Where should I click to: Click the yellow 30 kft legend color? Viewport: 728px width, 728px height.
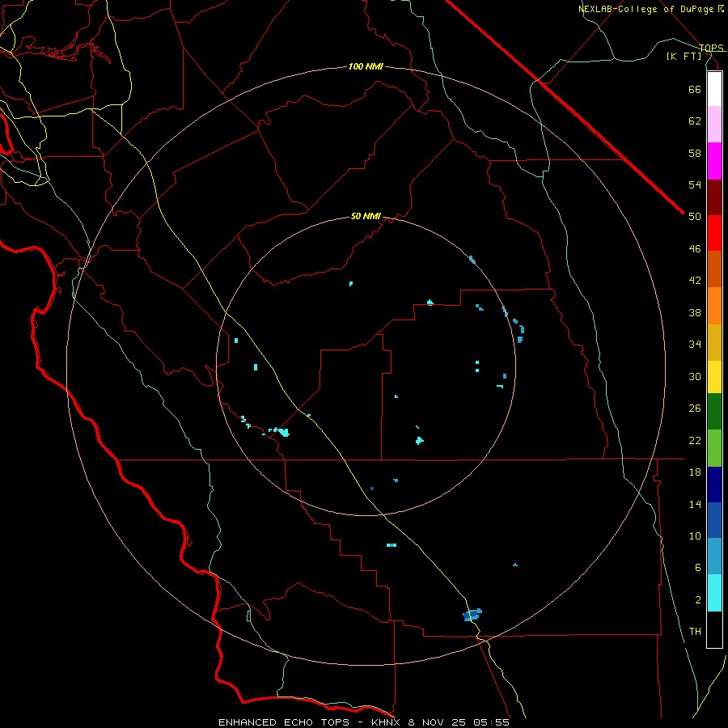click(x=714, y=377)
